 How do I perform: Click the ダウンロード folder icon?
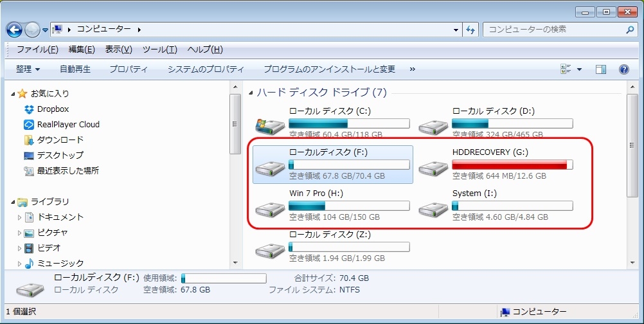29,140
